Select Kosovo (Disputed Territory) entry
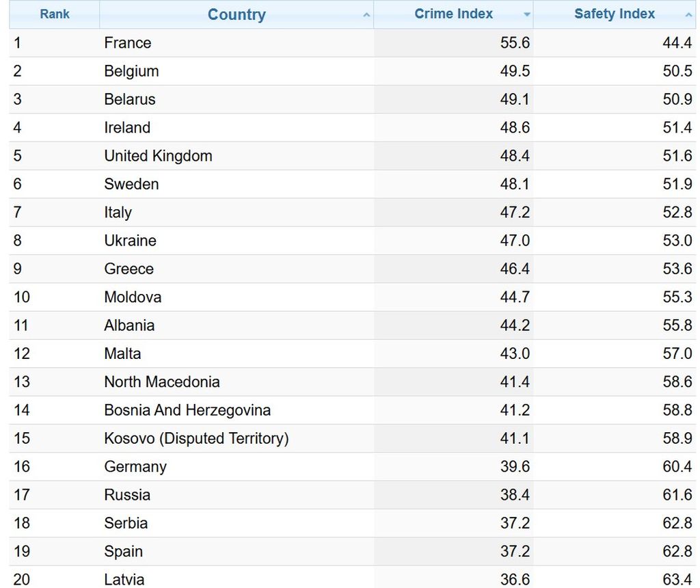The image size is (700, 588). (196, 438)
